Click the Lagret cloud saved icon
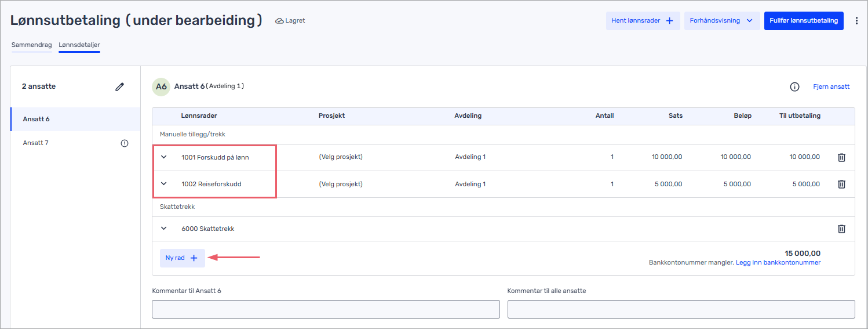The image size is (868, 329). pos(279,21)
